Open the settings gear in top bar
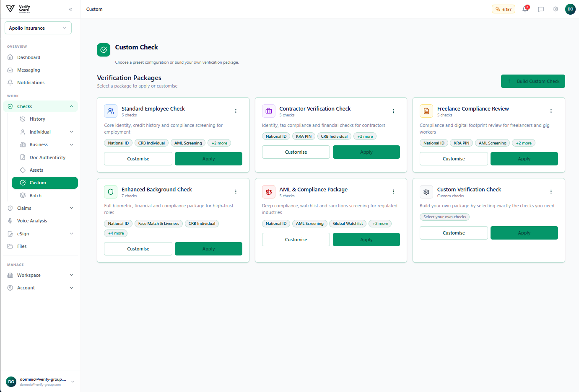The width and height of the screenshot is (579, 392). click(556, 9)
